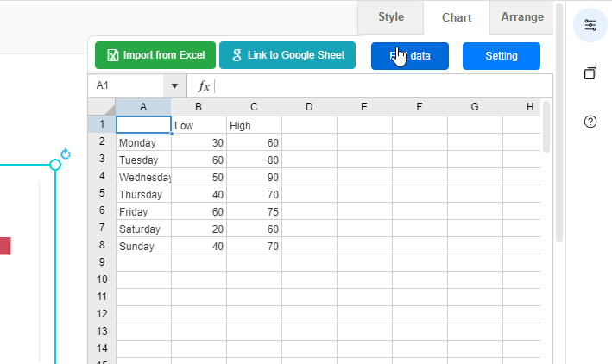This screenshot has width=612, height=364.
Task: Click the spreadsheet vertical scrollbar
Action: pos(546,128)
